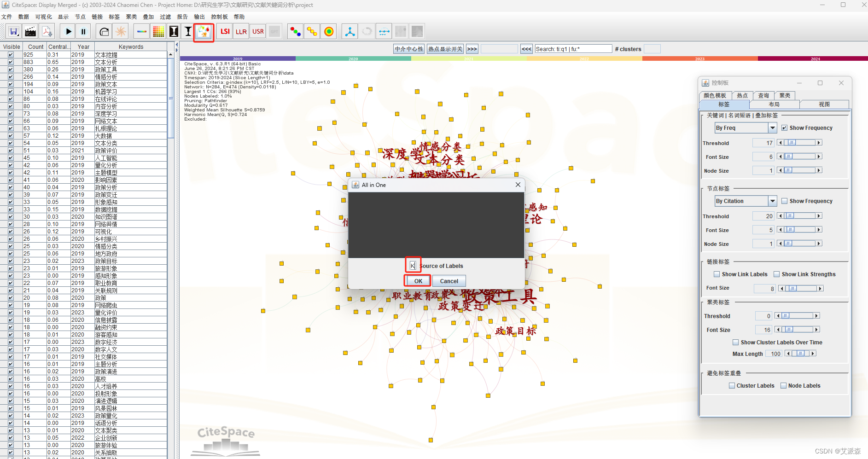
Task: Label clusters using USR
Action: [258, 31]
